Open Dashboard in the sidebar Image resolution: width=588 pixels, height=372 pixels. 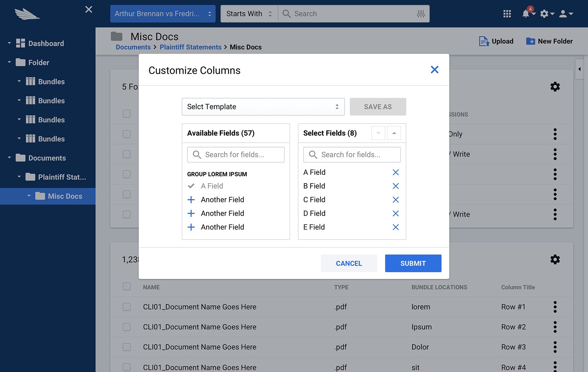(x=46, y=43)
